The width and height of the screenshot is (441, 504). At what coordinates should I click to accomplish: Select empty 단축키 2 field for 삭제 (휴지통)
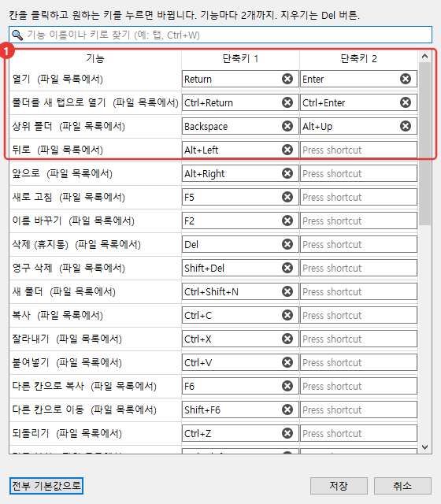coord(358,244)
